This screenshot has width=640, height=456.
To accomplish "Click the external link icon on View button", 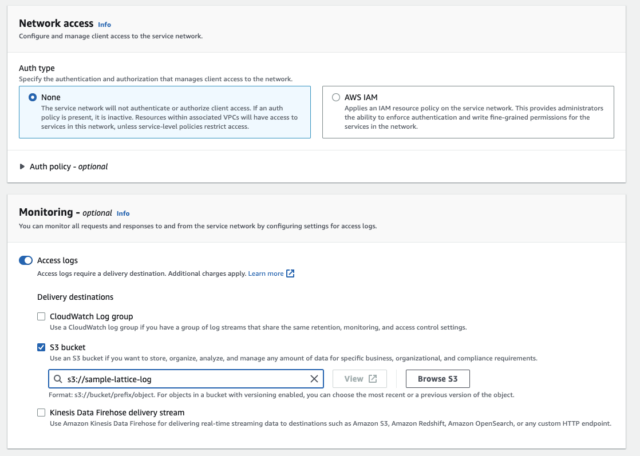I will tap(373, 379).
